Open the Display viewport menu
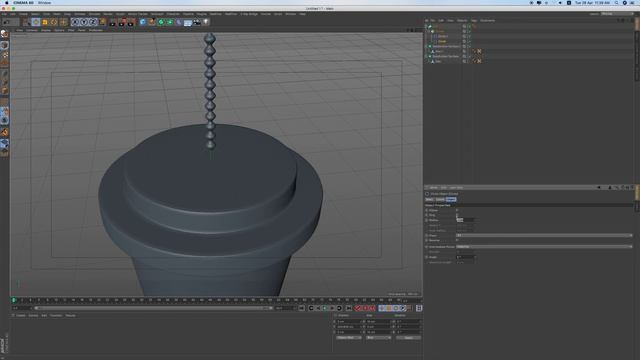Viewport: 640px width, 360px height. click(x=46, y=30)
